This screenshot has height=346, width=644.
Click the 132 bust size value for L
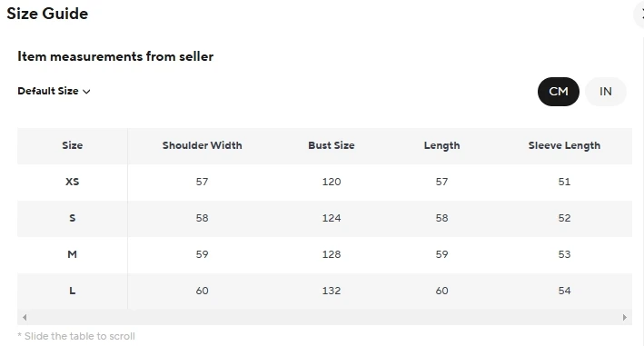[332, 291]
